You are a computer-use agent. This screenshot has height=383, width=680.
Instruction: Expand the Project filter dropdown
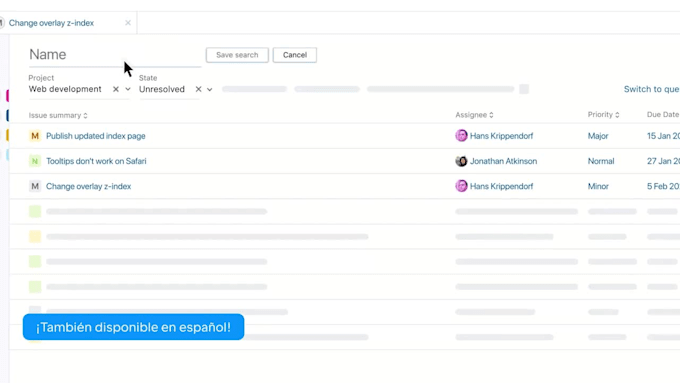pyautogui.click(x=128, y=89)
